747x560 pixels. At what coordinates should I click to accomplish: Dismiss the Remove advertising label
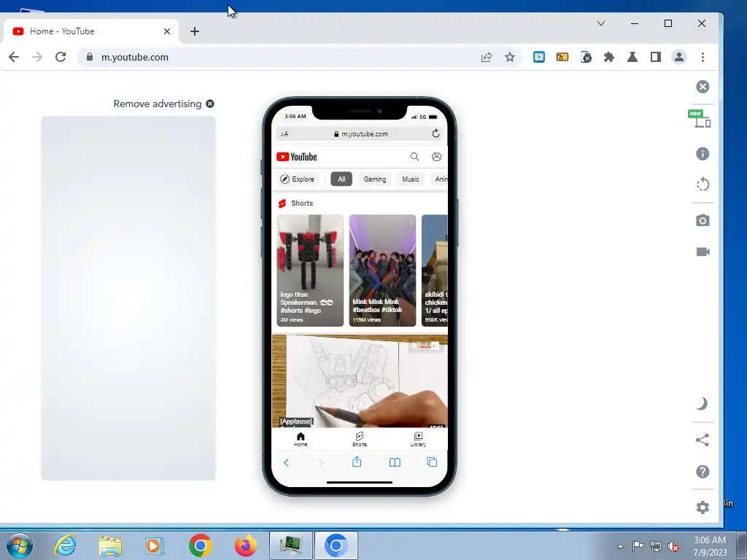(209, 104)
